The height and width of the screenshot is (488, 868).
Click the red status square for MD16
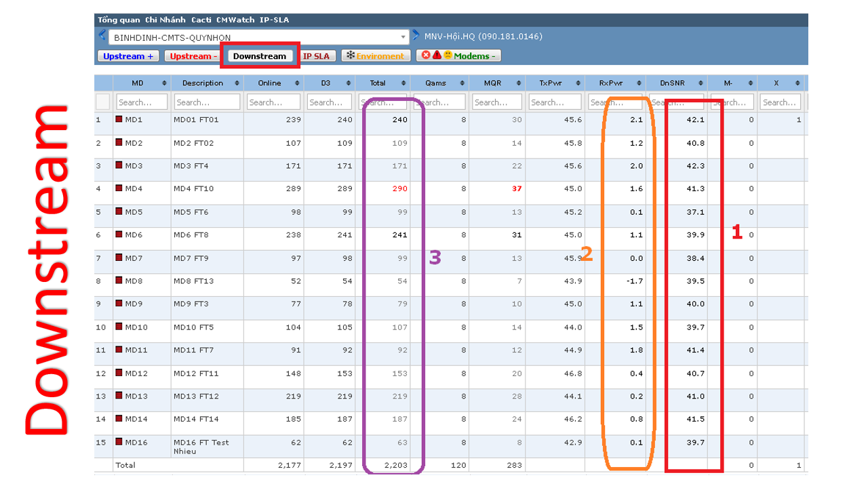click(119, 442)
